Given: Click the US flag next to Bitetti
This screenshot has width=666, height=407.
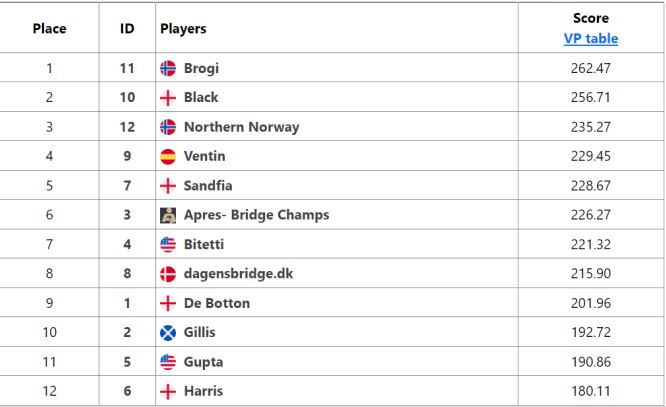Looking at the screenshot, I should (168, 244).
